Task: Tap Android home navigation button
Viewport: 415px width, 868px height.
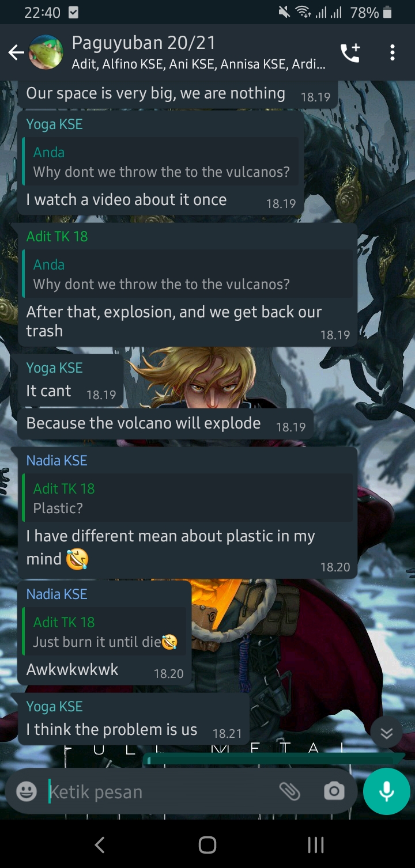Action: [207, 845]
